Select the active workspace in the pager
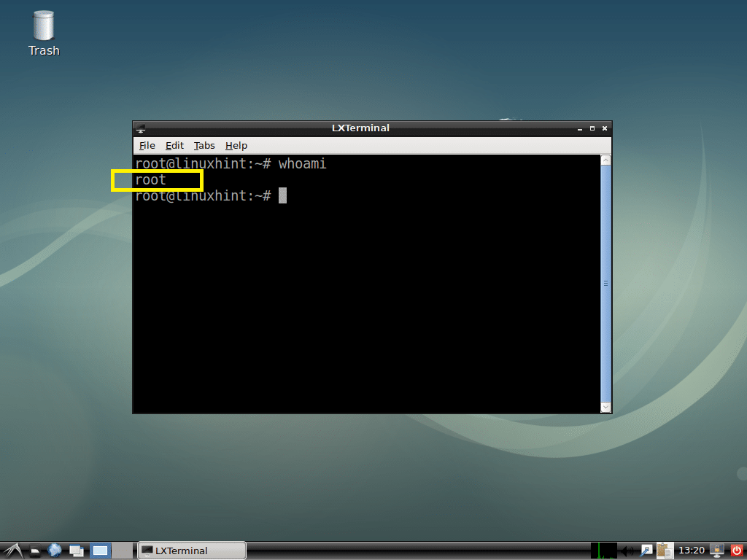 coord(100,551)
